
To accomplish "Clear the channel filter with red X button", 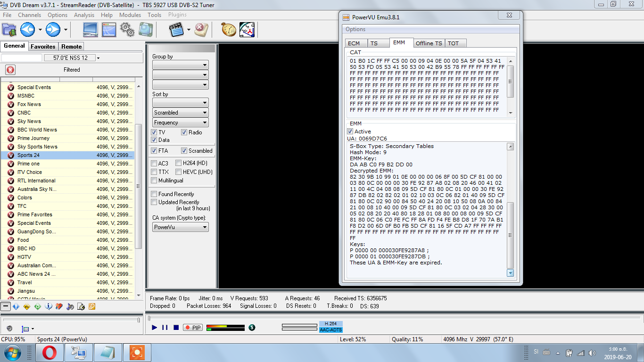I will click(10, 70).
